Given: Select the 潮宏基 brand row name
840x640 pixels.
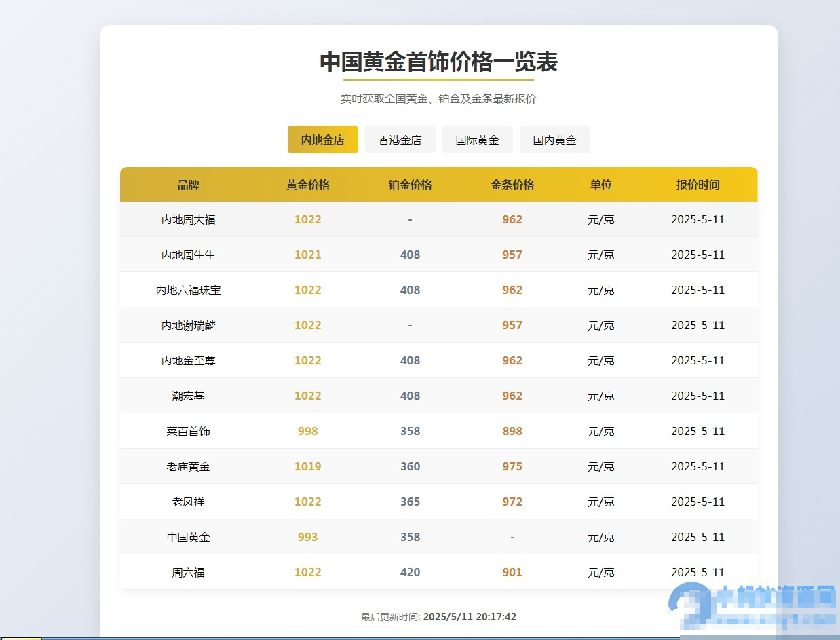Looking at the screenshot, I should (x=188, y=396).
